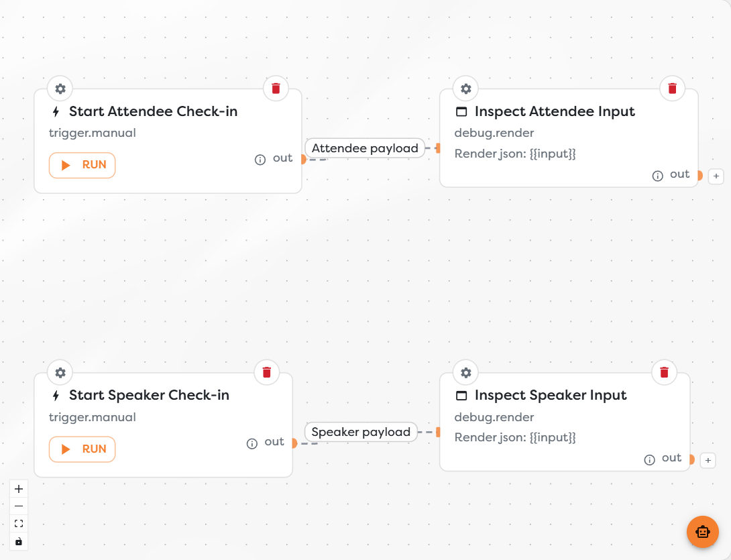Add node after Inspect Speaker Input output

pos(708,460)
